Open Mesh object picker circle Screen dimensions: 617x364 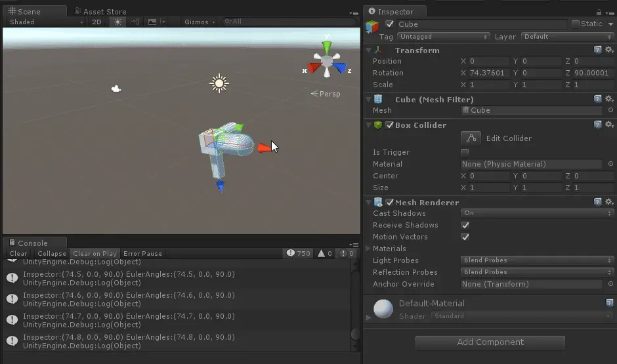(x=610, y=110)
